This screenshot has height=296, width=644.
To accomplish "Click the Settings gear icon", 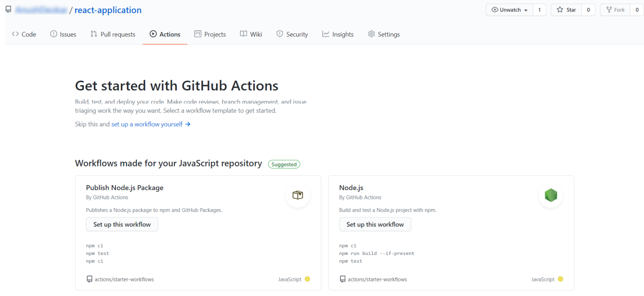I will [371, 34].
